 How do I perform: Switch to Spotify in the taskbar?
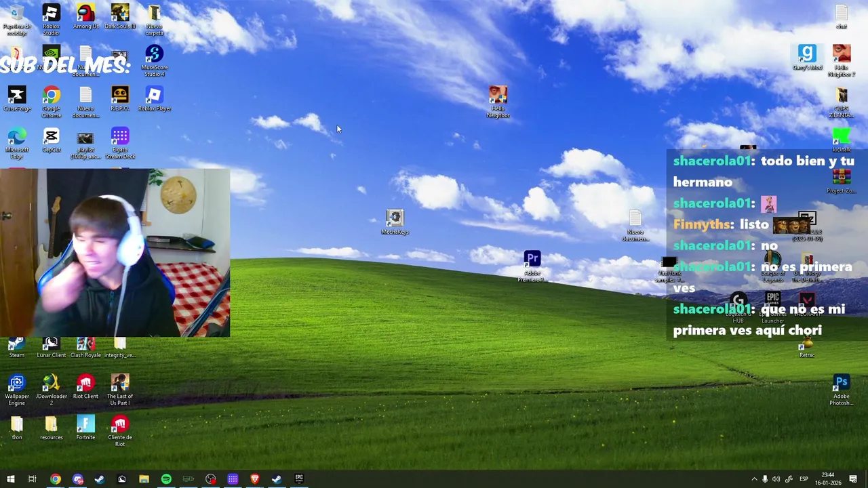pos(166,479)
